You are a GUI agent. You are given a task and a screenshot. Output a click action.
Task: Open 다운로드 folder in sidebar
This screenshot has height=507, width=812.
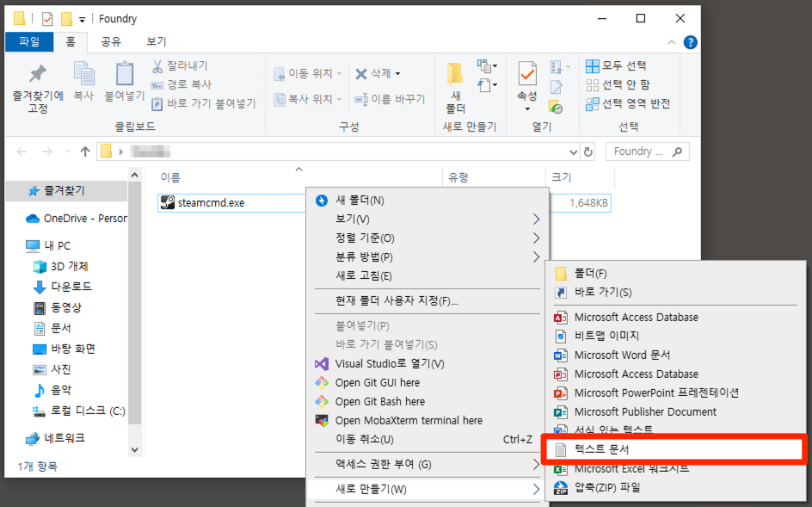coord(62,286)
